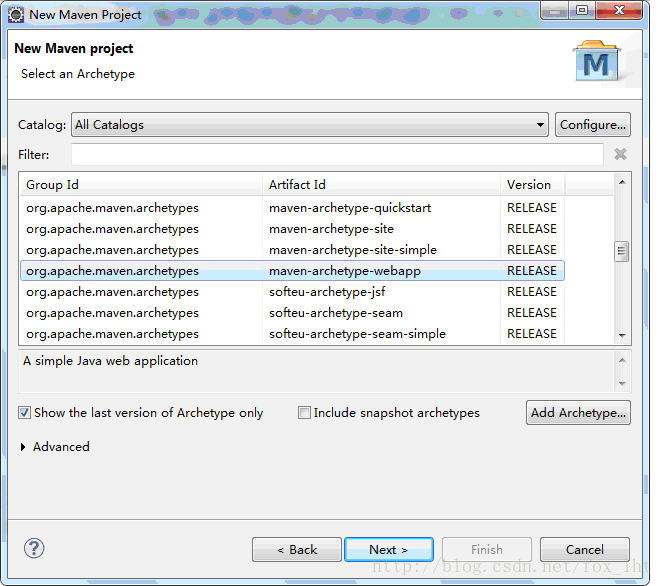Select the softeu-archetype-seam row
This screenshot has height=586, width=664.
(292, 313)
